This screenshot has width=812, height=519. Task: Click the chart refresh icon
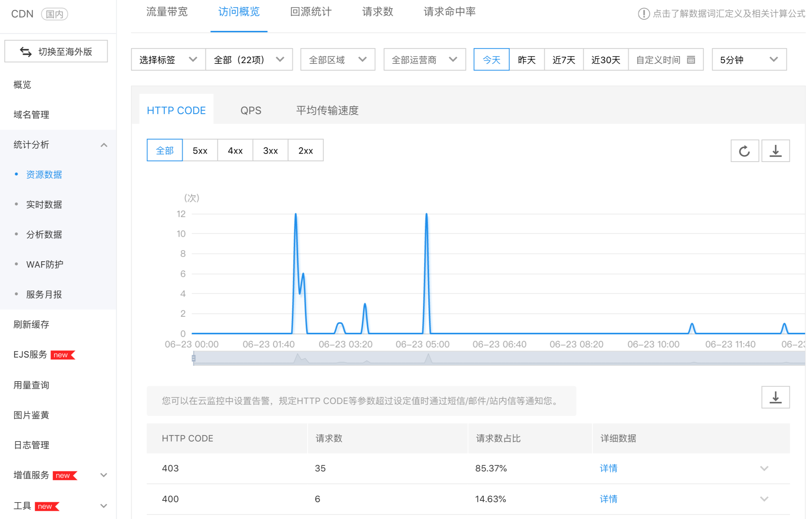coord(744,151)
